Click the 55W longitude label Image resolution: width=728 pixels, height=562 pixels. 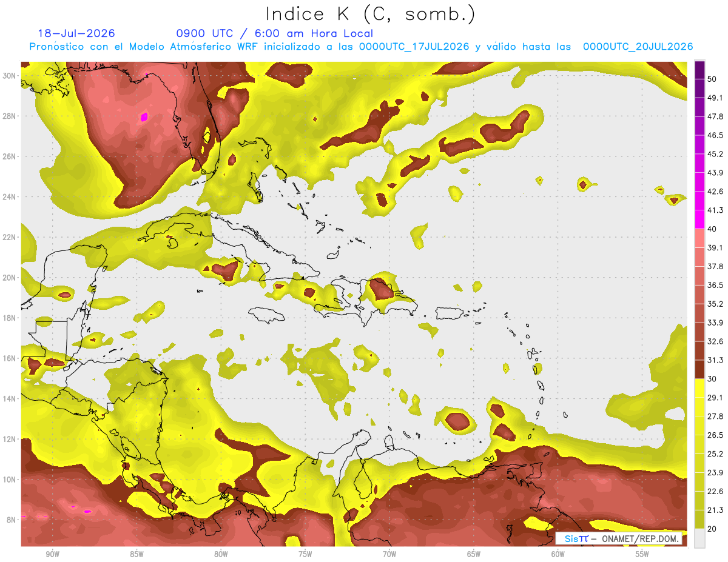642,554
